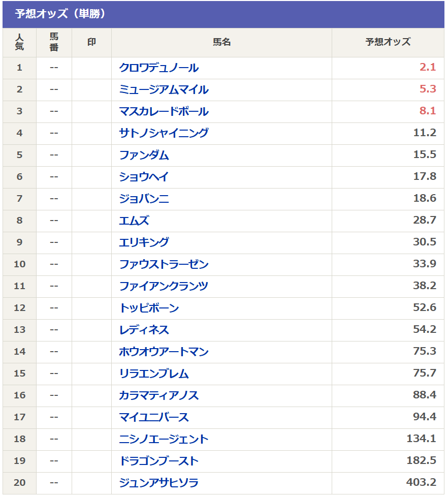Click the 予想オッズ column header
Screen dimensions: 448x497
click(x=388, y=43)
